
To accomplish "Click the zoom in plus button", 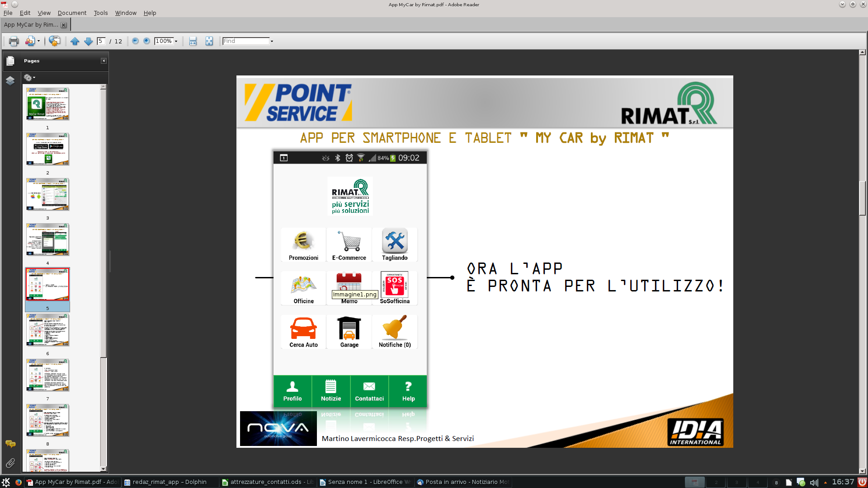I will pyautogui.click(x=146, y=41).
